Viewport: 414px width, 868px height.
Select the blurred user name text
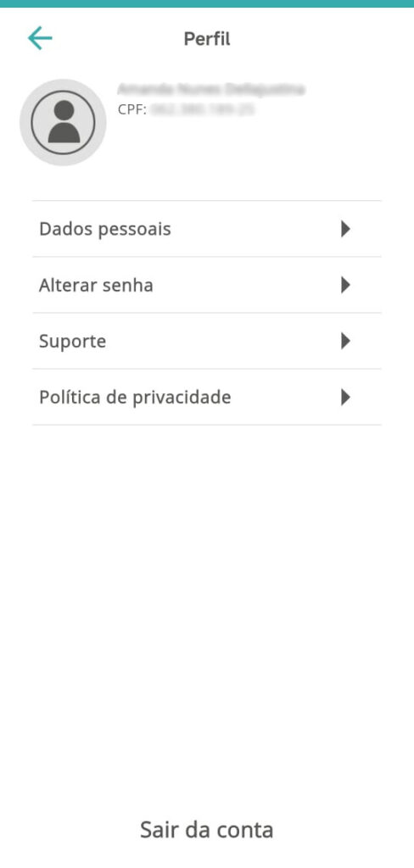[x=211, y=88]
